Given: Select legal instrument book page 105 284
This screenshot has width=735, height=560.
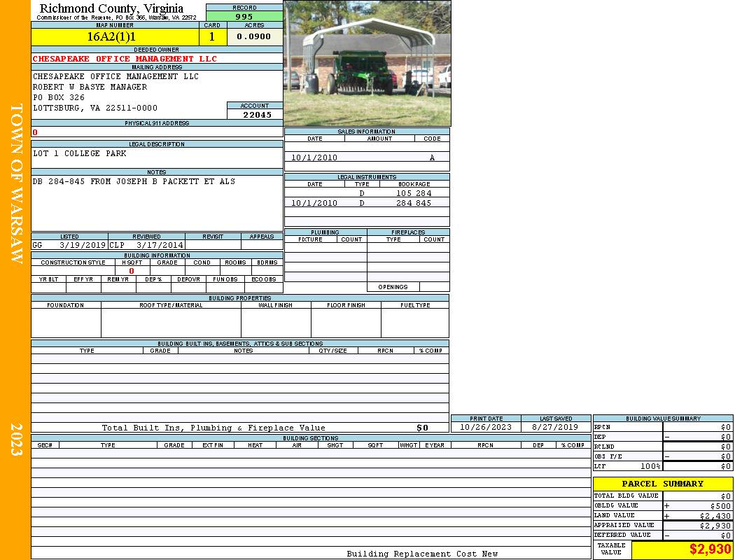Looking at the screenshot, I should 414,193.
